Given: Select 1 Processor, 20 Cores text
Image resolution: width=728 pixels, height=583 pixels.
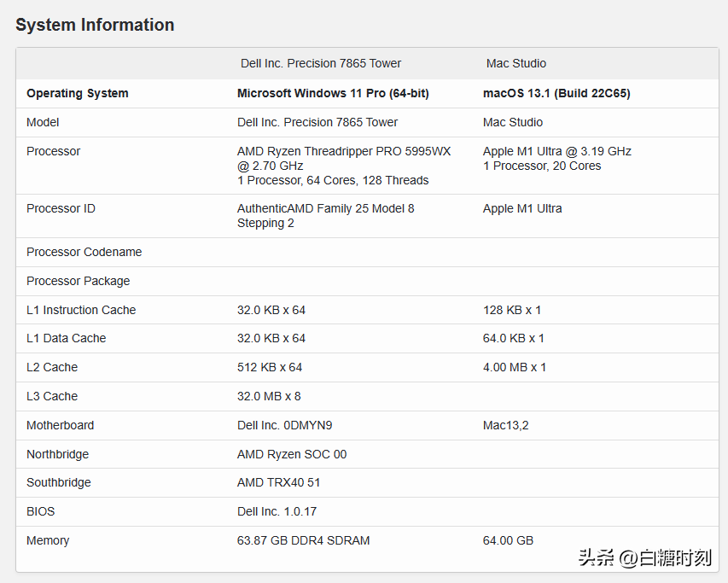Looking at the screenshot, I should [x=542, y=166].
